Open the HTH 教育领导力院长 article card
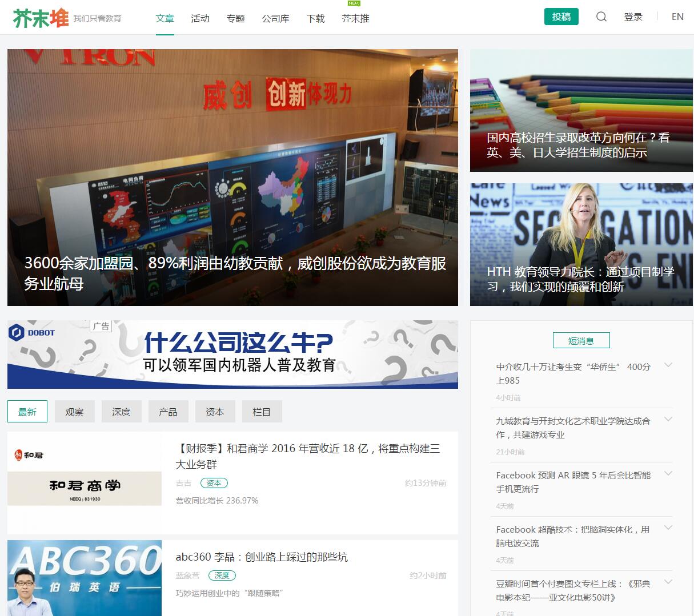This screenshot has width=694, height=616. tap(581, 244)
